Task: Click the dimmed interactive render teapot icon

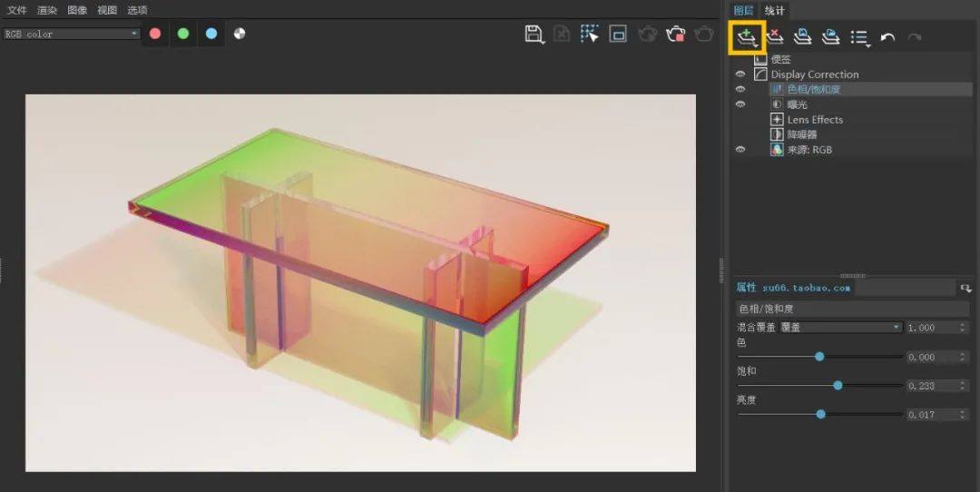Action: click(647, 34)
